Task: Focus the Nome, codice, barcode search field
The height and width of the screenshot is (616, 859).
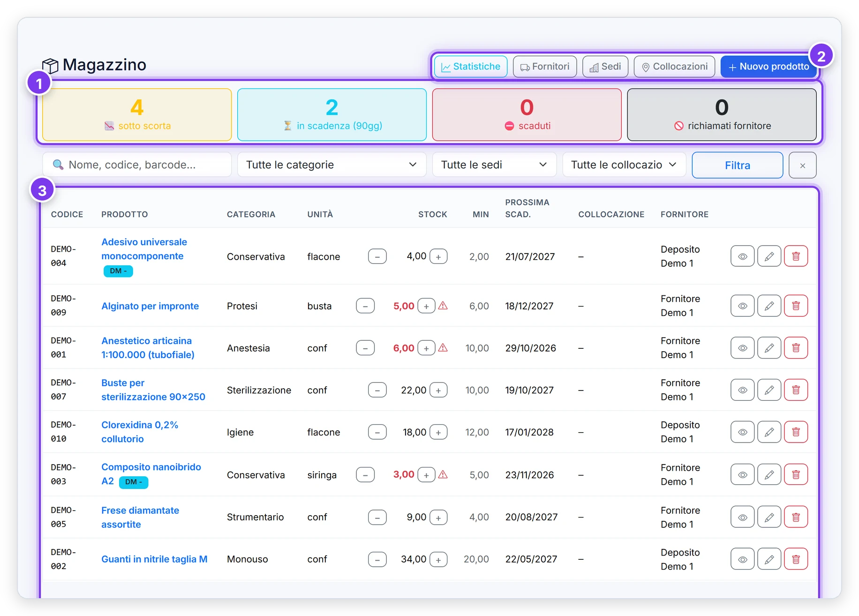Action: pos(137,165)
